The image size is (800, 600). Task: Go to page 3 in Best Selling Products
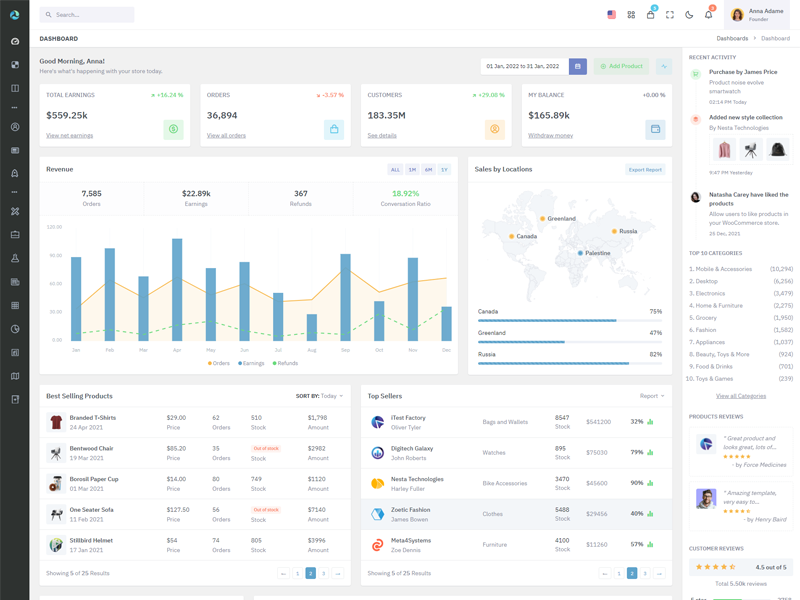[324, 573]
